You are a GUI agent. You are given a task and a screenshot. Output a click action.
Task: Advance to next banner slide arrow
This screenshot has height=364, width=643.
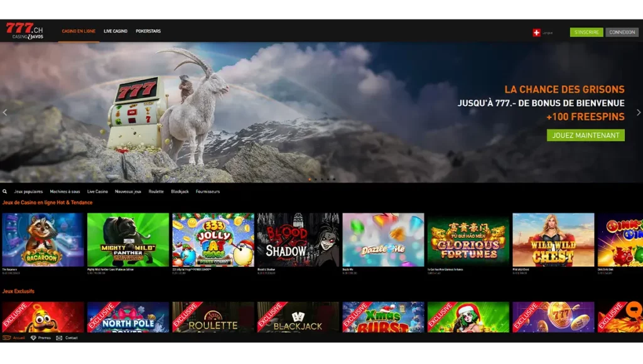click(639, 112)
